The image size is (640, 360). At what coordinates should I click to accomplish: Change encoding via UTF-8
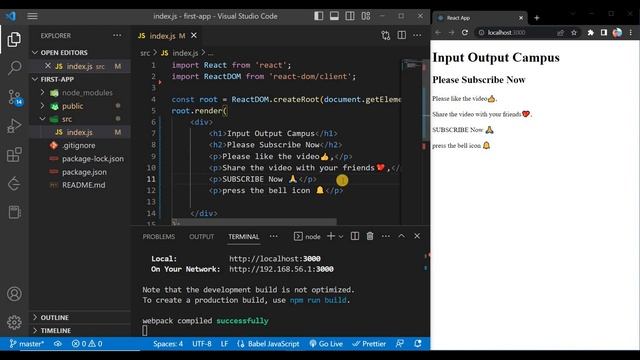[202, 344]
